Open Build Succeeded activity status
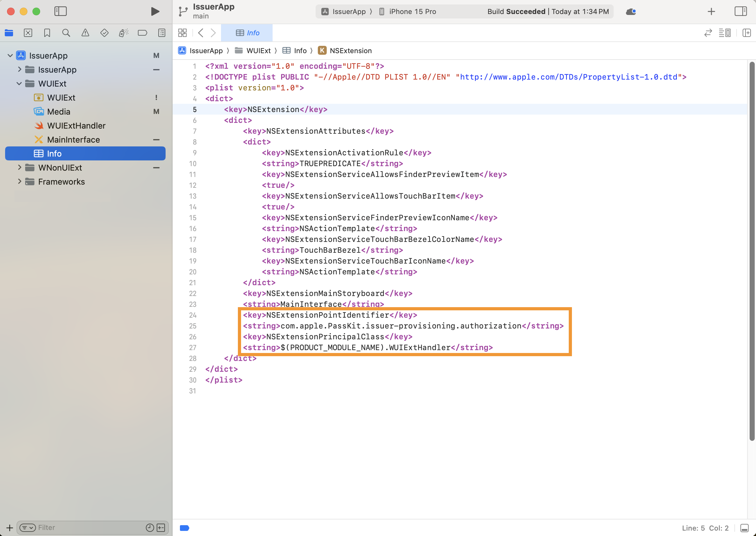The width and height of the screenshot is (756, 536). coord(548,11)
